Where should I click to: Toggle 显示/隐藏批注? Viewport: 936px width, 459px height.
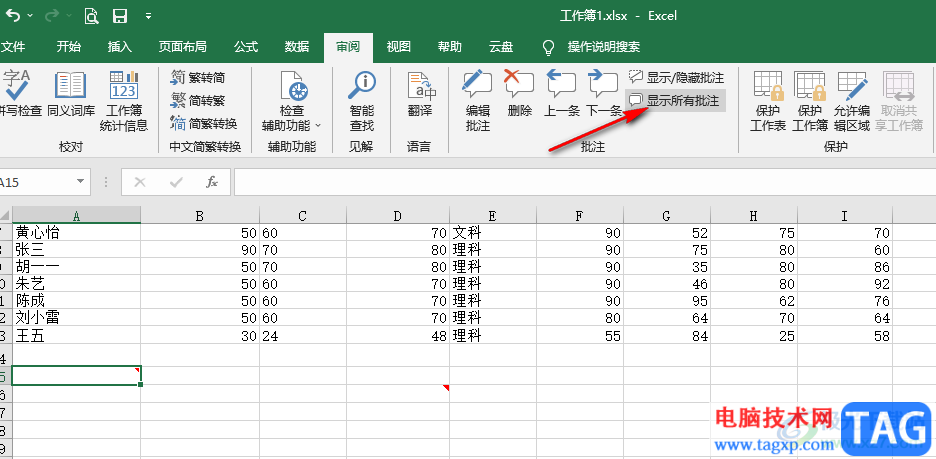tap(676, 78)
